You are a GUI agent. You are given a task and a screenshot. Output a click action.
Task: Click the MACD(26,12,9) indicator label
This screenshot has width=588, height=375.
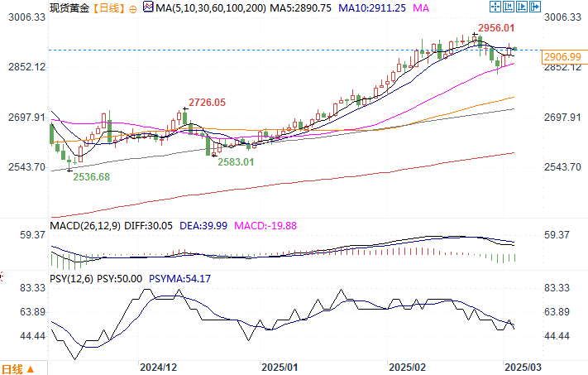(x=85, y=226)
